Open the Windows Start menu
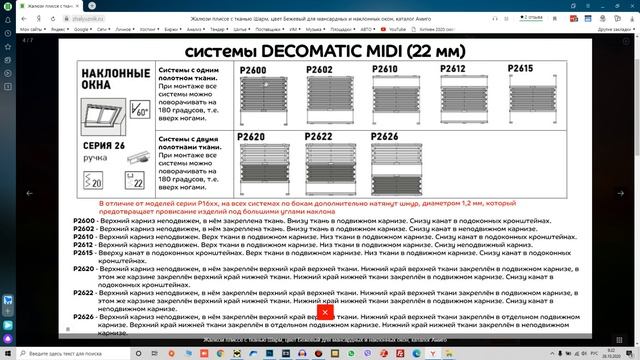The width and height of the screenshot is (640, 360). [8, 353]
